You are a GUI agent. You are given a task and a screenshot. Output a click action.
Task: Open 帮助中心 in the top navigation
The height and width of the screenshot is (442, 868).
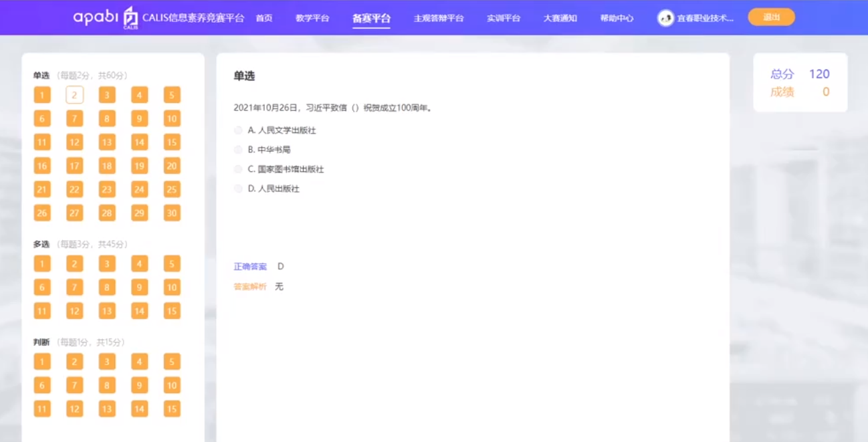pos(617,18)
